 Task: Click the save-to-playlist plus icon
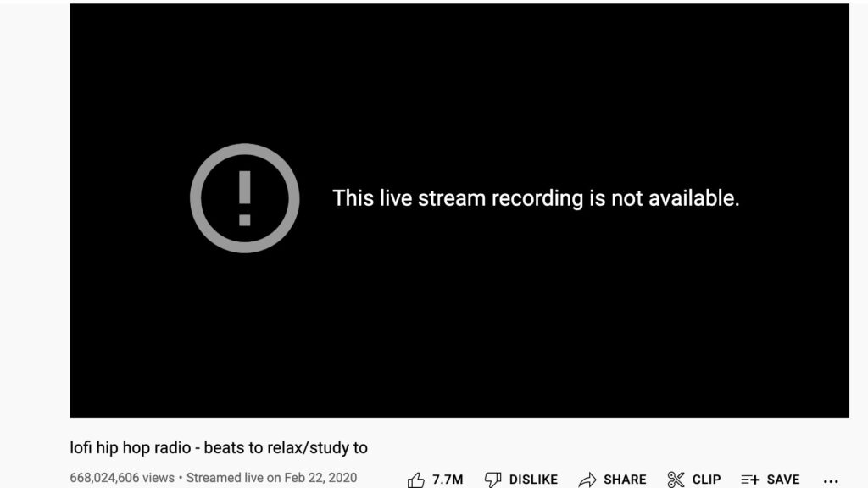click(750, 480)
